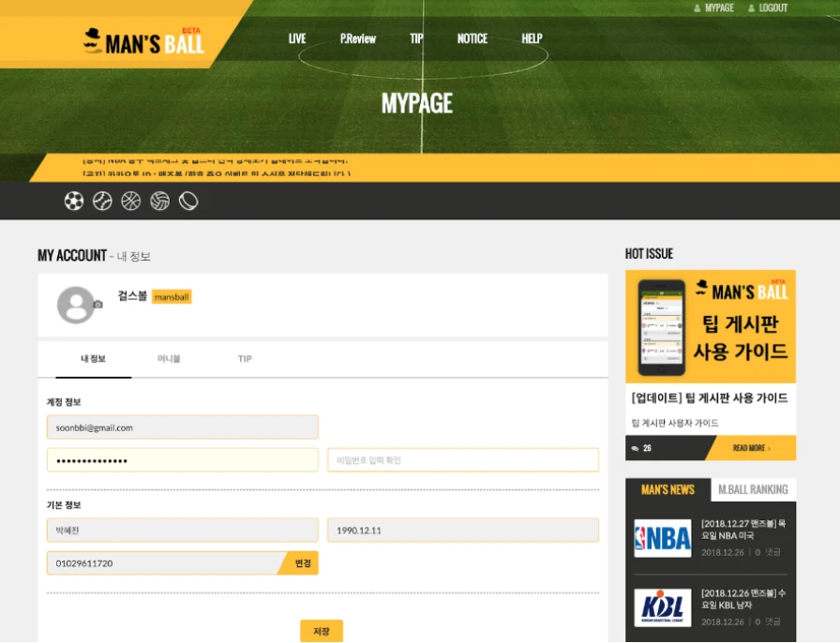Click the password confirmation field
The height and width of the screenshot is (643, 840).
(463, 460)
